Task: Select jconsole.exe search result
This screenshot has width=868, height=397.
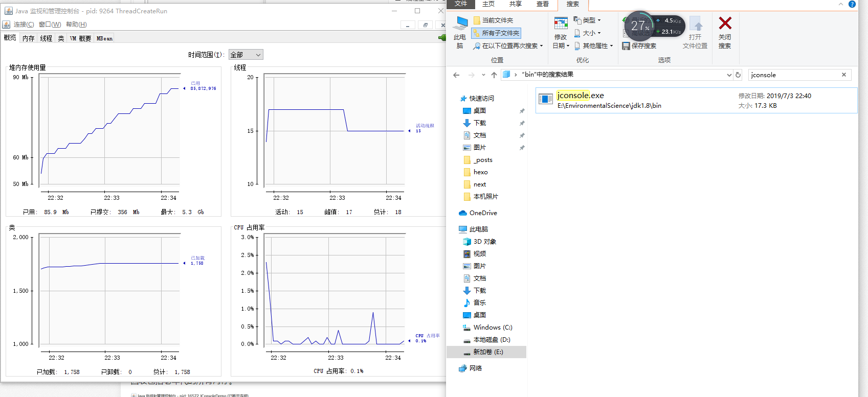Action: 696,100
